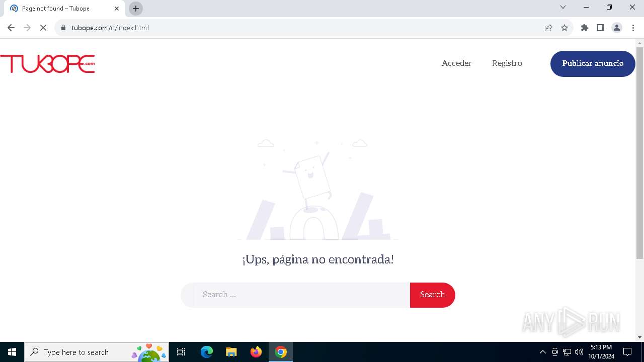
Task: Click the monitor tray icon beside the chevron
Action: pos(555,352)
